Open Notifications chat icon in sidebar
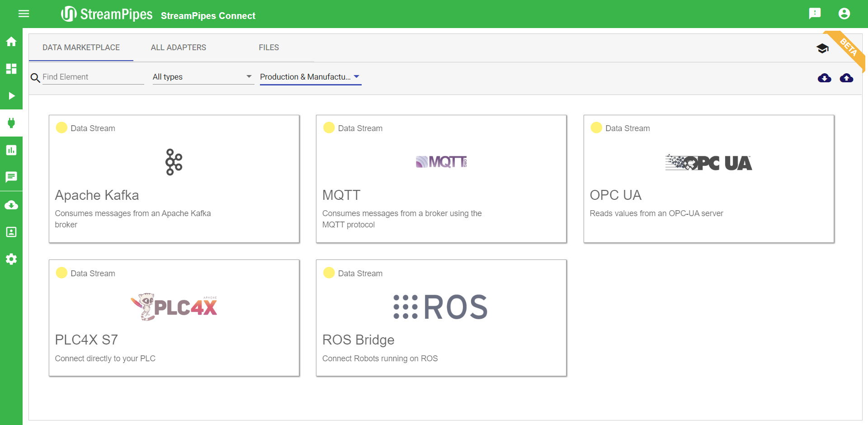 pos(11,177)
